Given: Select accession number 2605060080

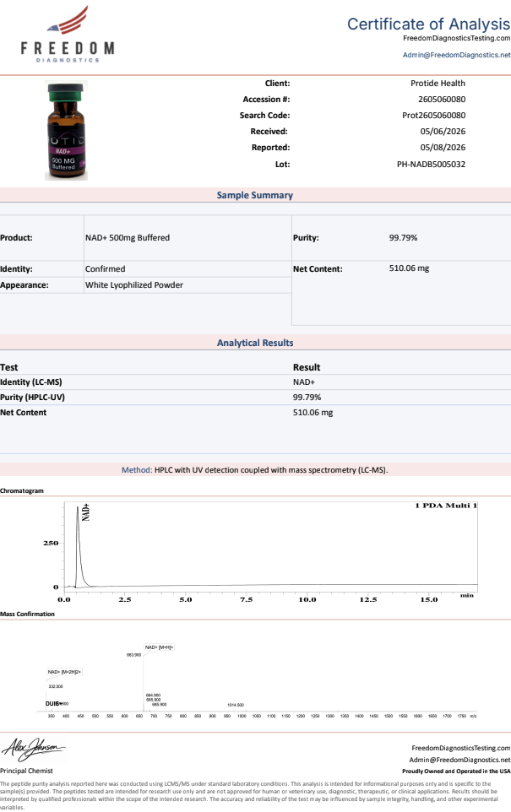Looking at the screenshot, I should pyautogui.click(x=442, y=100).
